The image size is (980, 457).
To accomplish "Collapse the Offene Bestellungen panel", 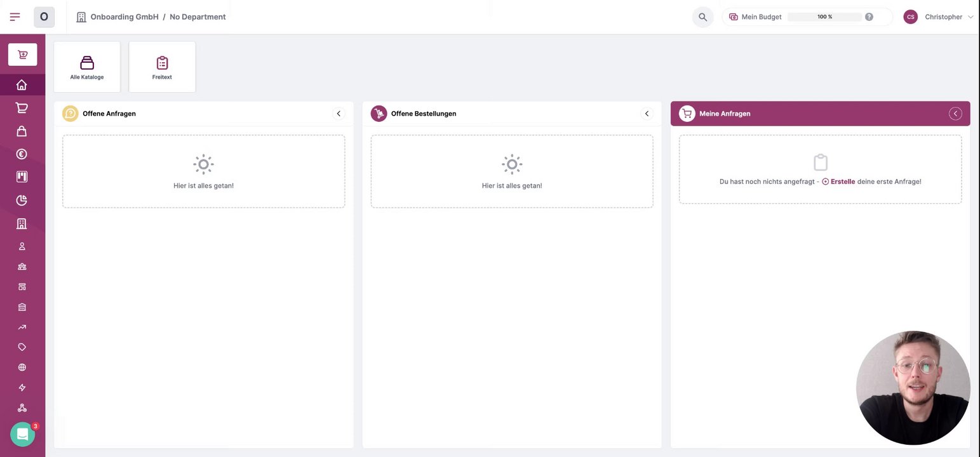I will pyautogui.click(x=647, y=114).
